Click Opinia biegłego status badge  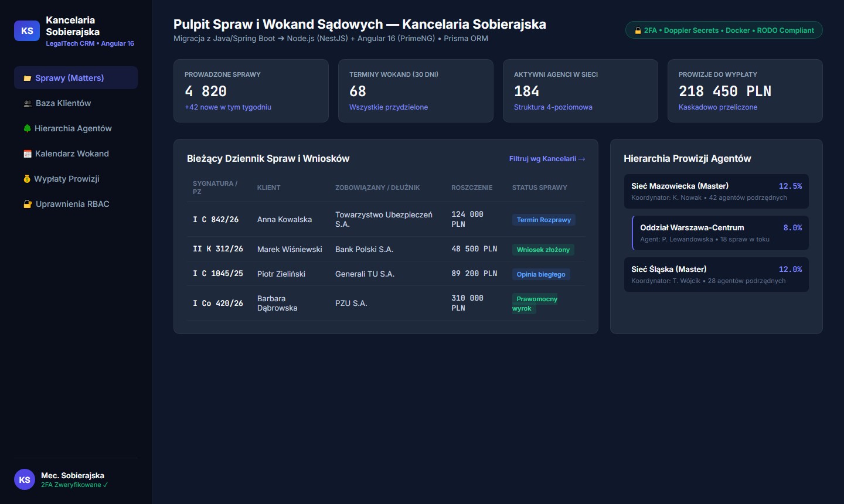click(541, 274)
